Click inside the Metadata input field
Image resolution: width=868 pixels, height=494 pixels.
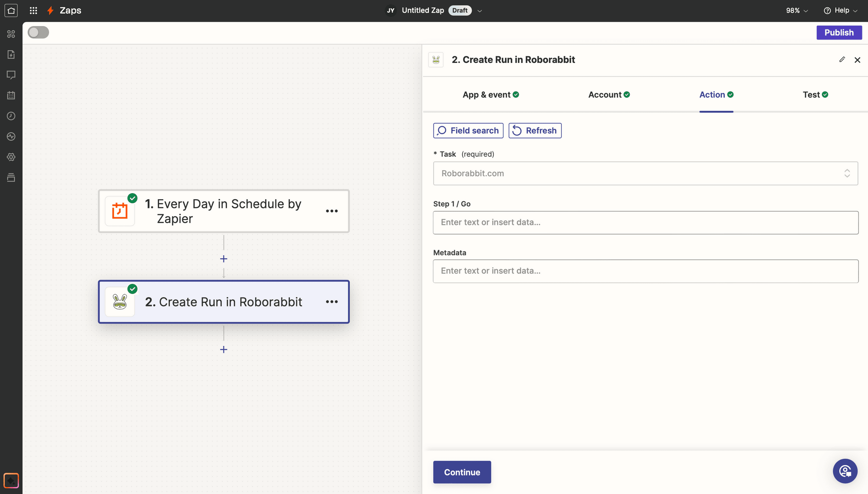[645, 271]
